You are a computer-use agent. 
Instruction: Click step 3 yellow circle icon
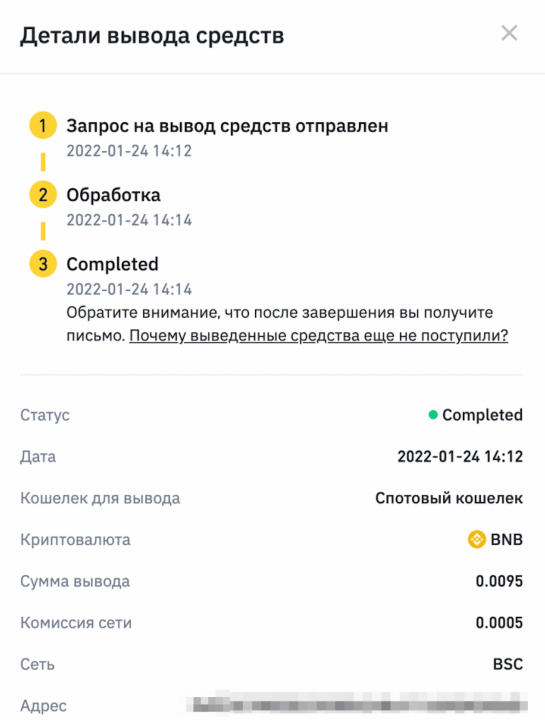point(43,264)
